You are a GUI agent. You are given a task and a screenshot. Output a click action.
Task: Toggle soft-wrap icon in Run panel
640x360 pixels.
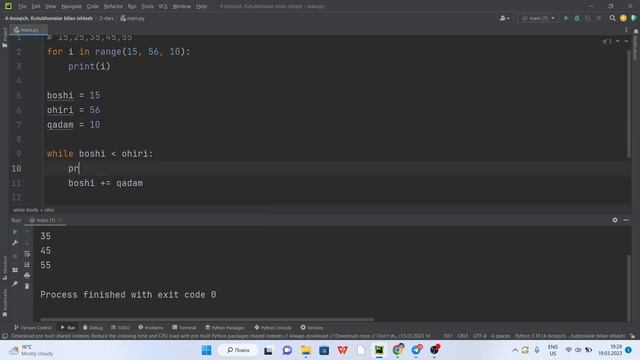point(27,254)
